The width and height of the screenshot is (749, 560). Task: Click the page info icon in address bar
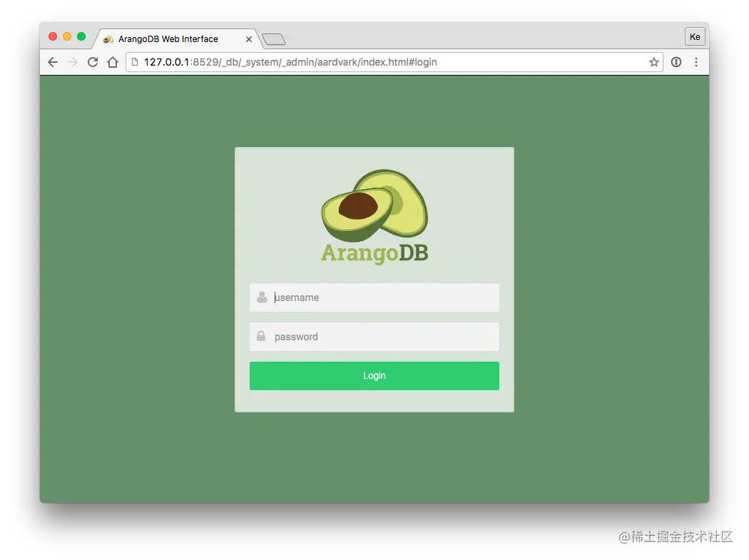coord(136,62)
